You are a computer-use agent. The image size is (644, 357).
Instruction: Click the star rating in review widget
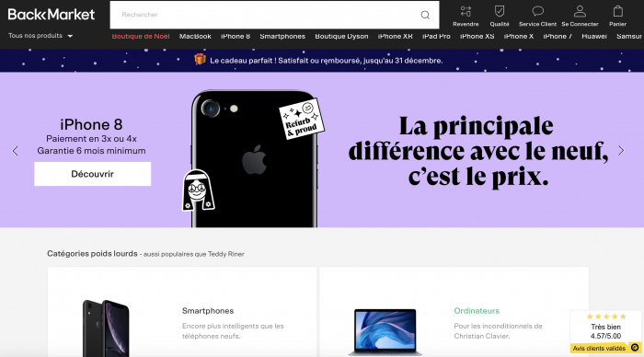[x=606, y=317]
